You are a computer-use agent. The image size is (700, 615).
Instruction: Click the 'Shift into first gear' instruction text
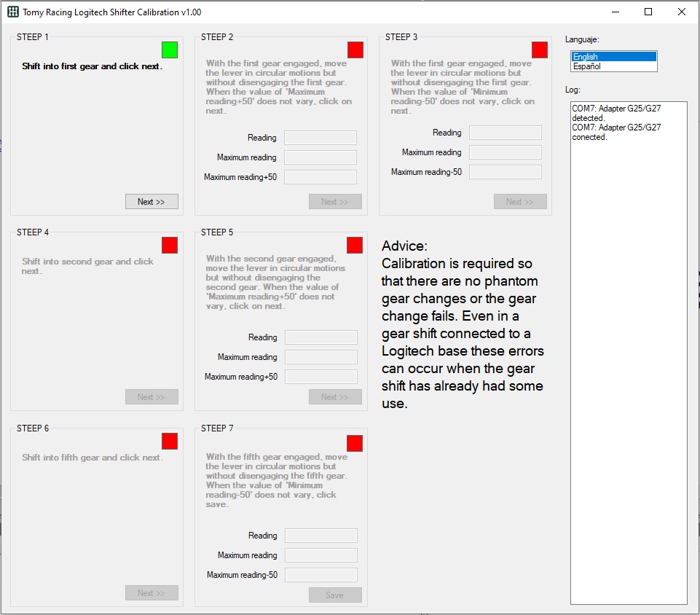pyautogui.click(x=93, y=66)
